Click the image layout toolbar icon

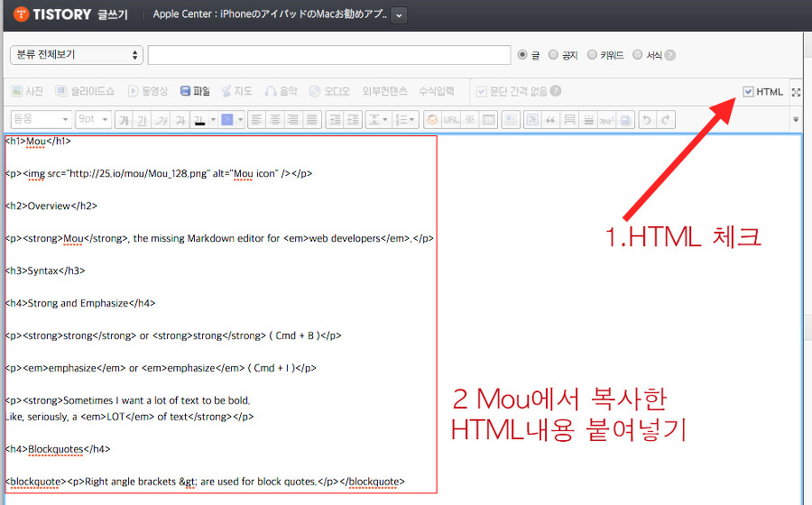pyautogui.click(x=511, y=120)
